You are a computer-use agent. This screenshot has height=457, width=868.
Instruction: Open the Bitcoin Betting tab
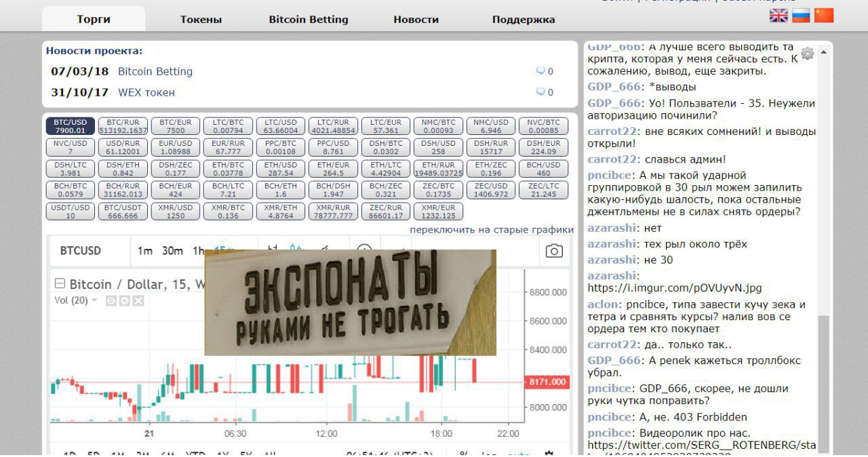tap(309, 20)
